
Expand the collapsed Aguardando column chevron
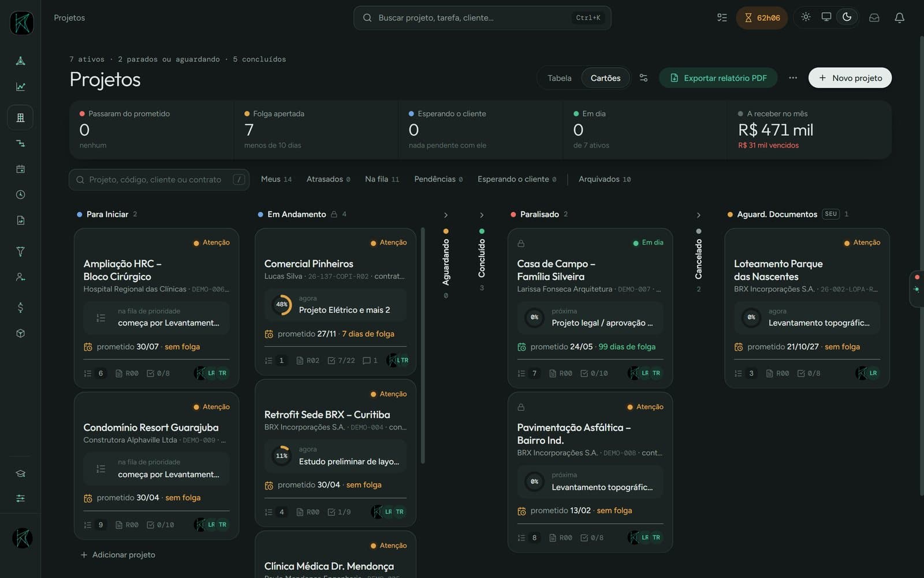point(446,215)
